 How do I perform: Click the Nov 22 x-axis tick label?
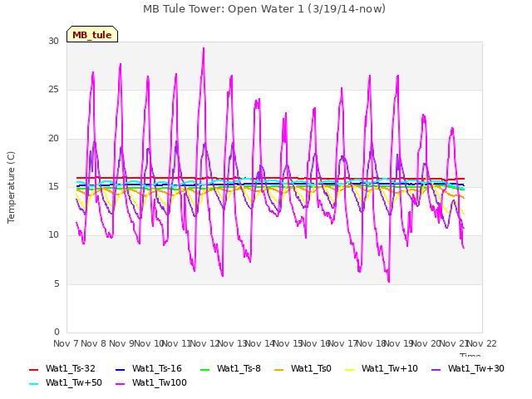[x=482, y=343]
